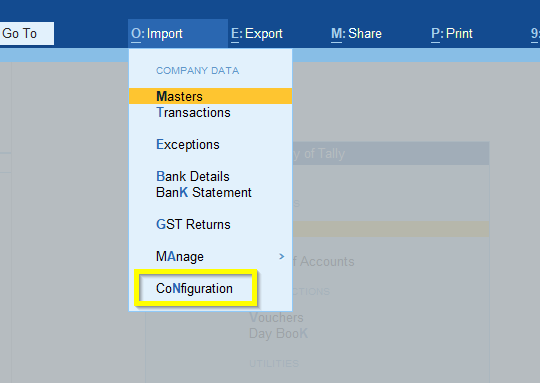
Task: Select Masters in Import menu
Action: tap(210, 96)
